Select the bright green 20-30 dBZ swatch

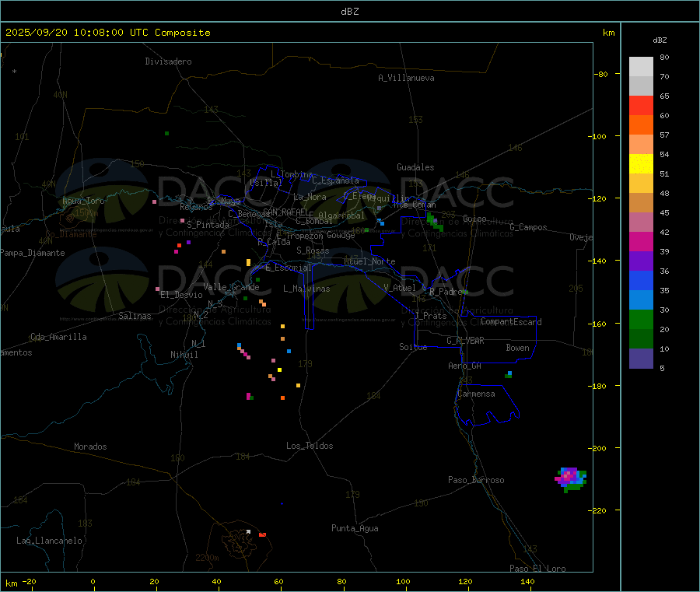point(641,319)
